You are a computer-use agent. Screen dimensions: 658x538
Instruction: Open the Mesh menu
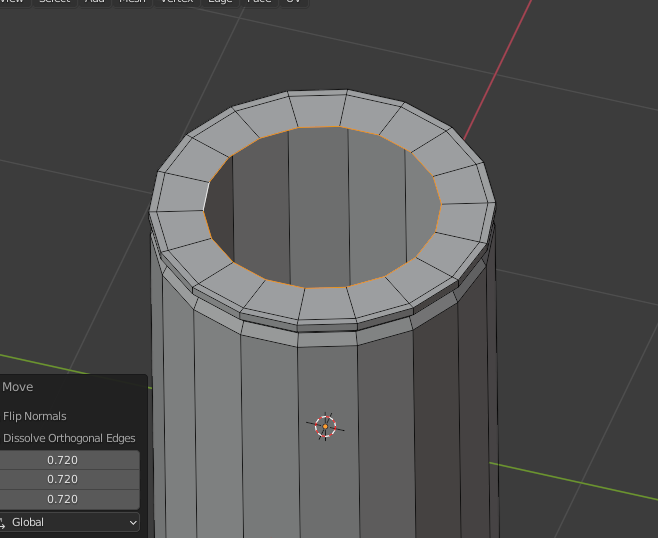tap(133, 1)
